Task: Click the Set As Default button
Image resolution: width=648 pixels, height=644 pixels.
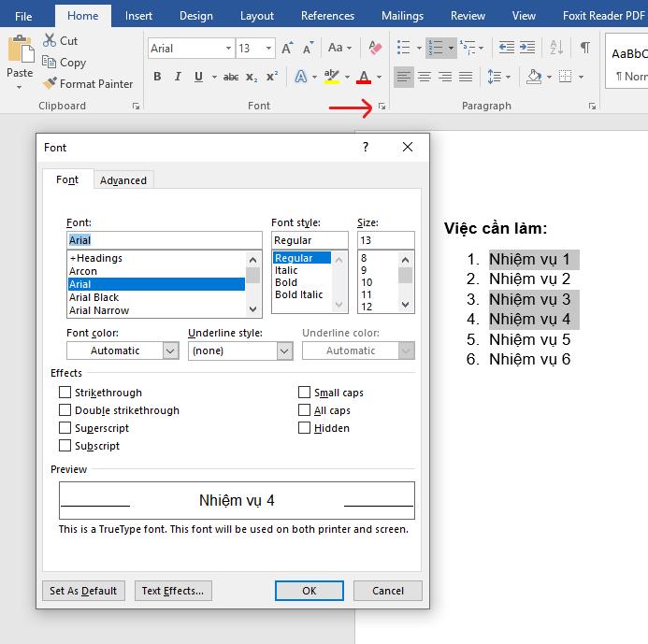Action: (x=83, y=591)
